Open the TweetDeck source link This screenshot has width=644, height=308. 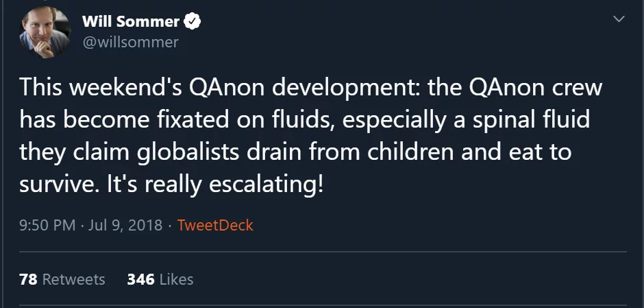(215, 225)
